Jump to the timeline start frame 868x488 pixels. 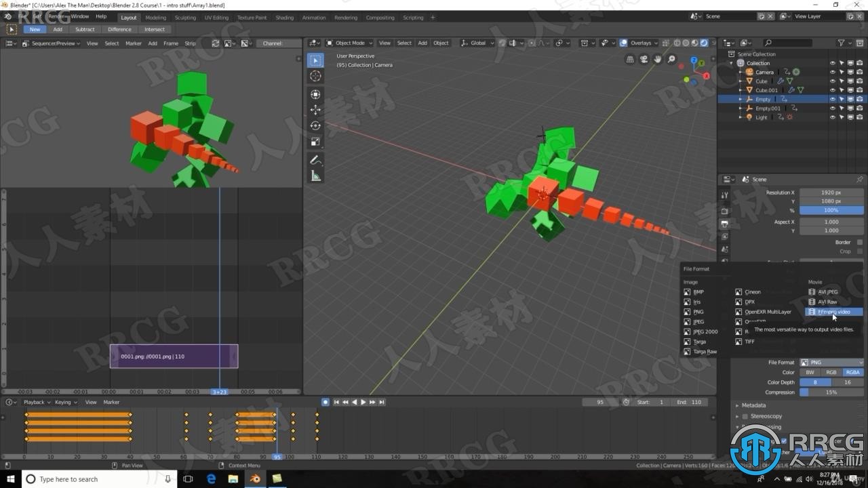click(336, 402)
